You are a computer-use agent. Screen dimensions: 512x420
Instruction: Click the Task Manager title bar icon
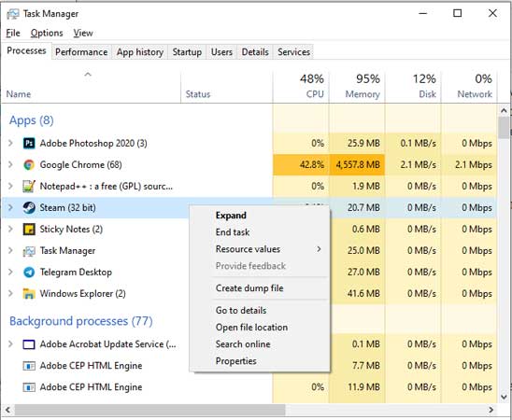(x=13, y=14)
